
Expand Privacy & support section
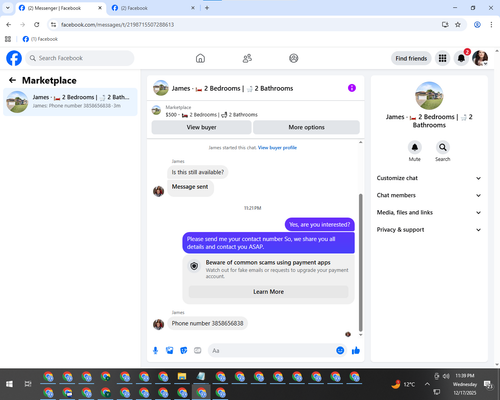click(429, 230)
